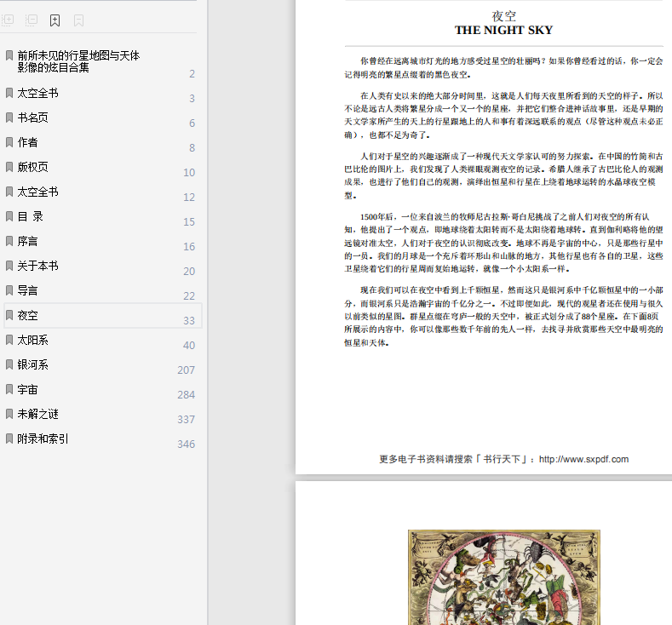Select the 序言 bookmark
Viewport: 672px width, 625px height.
tap(102, 241)
